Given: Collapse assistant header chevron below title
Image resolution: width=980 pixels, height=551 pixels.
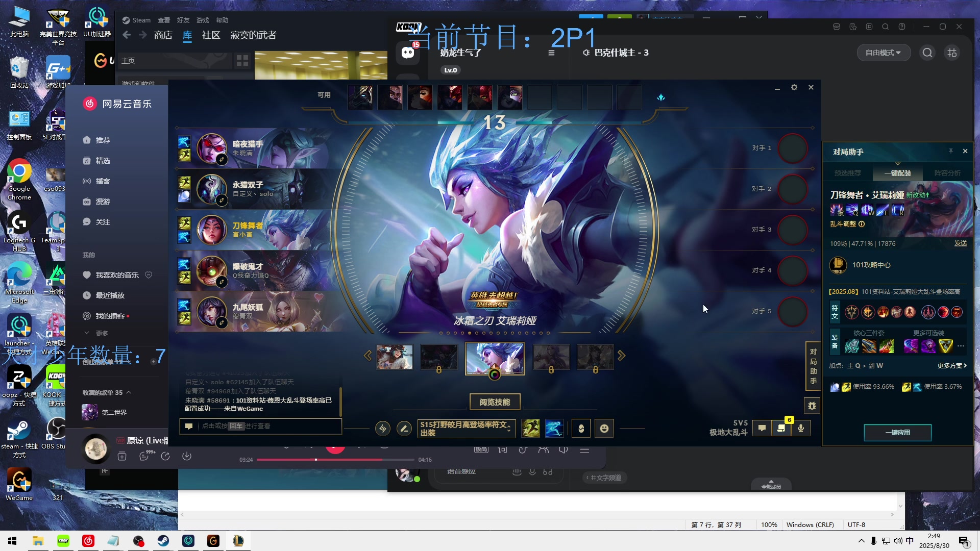Looking at the screenshot, I should (x=897, y=163).
